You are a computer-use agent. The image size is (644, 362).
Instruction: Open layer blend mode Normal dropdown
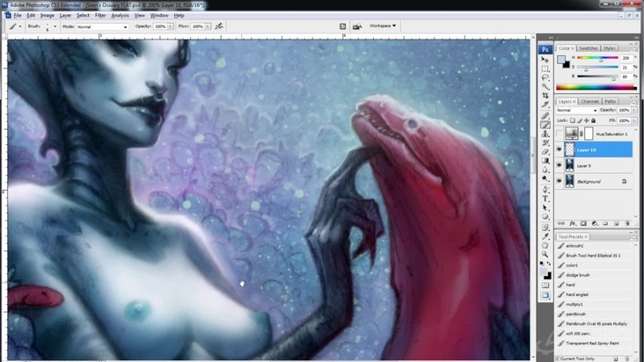click(x=577, y=111)
